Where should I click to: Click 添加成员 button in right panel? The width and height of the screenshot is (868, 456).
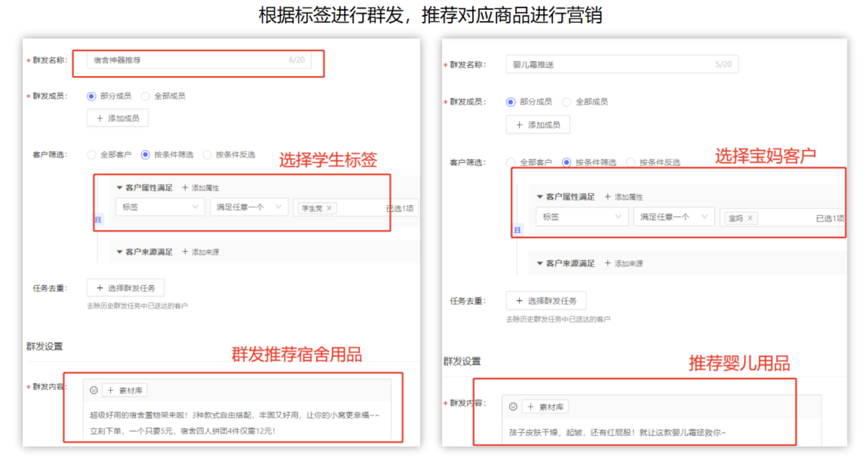(x=538, y=125)
